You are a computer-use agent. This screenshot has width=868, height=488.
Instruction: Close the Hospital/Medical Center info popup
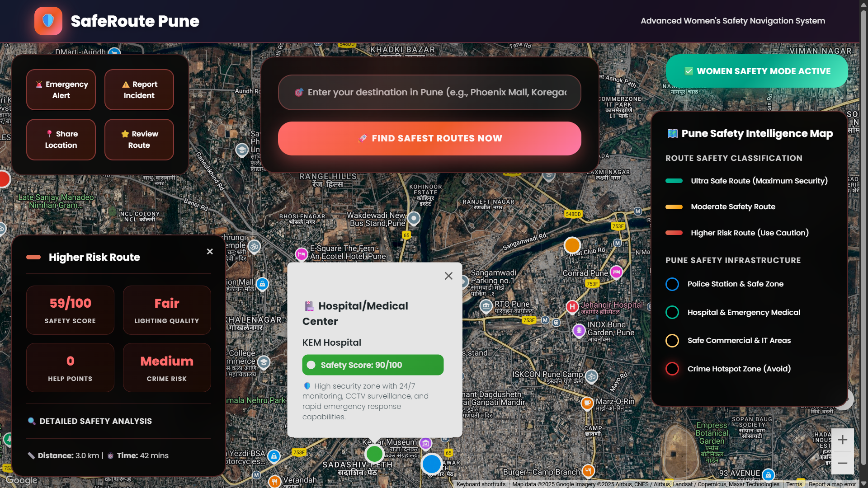point(448,276)
